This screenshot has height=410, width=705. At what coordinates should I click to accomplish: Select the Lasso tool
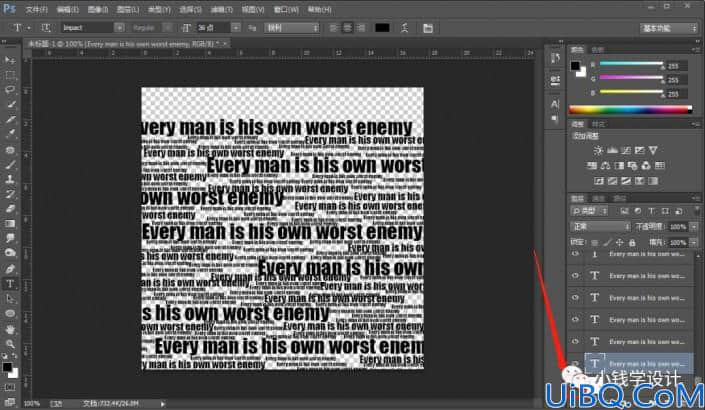[x=10, y=90]
